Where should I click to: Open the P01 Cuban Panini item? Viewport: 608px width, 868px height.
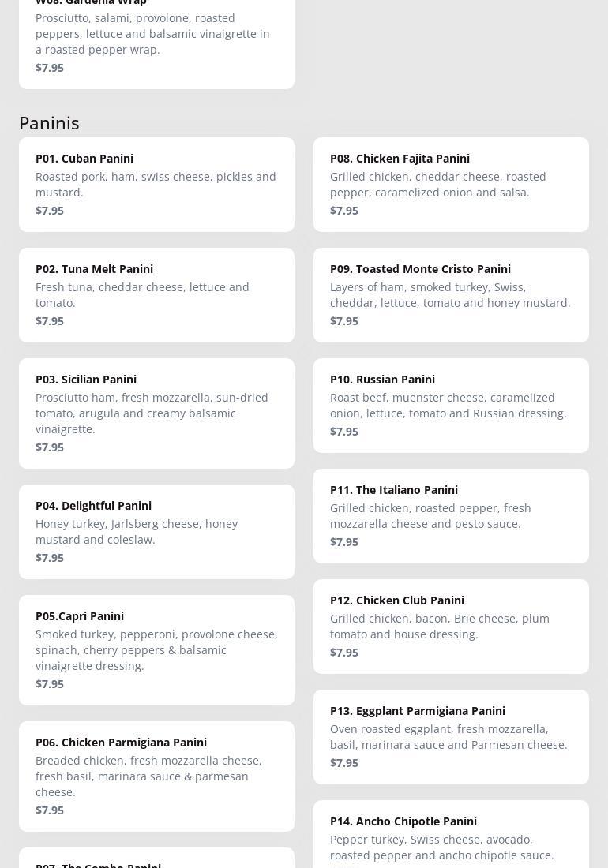coord(156,184)
